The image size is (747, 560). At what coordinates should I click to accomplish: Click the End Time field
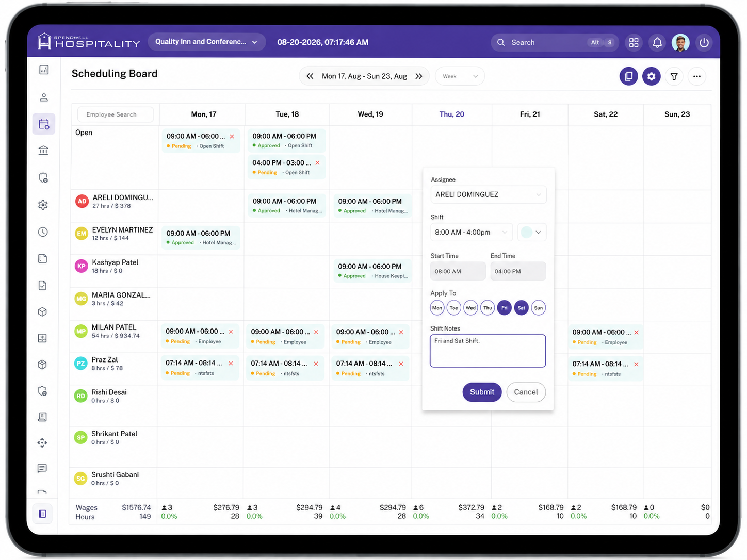click(518, 271)
